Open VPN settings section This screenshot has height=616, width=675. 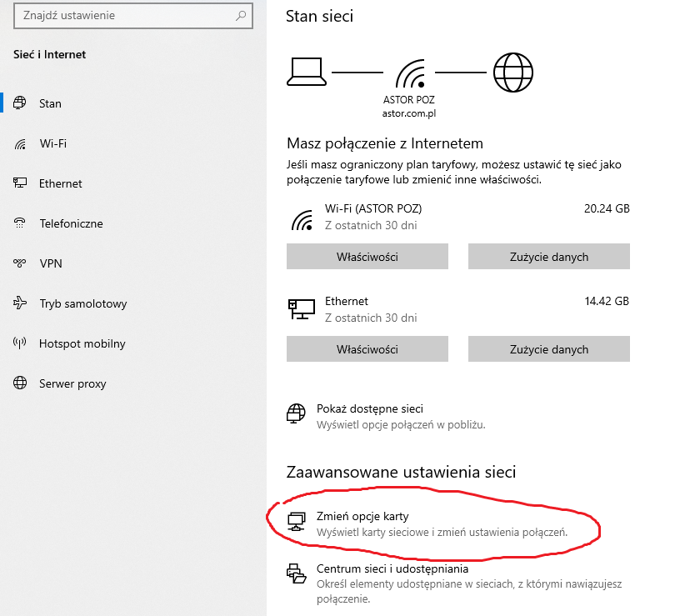133,263
